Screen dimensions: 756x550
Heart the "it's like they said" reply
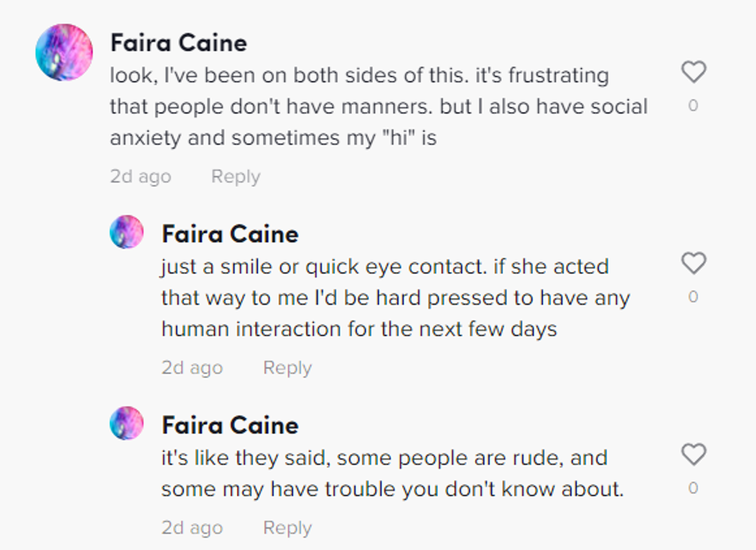point(694,455)
